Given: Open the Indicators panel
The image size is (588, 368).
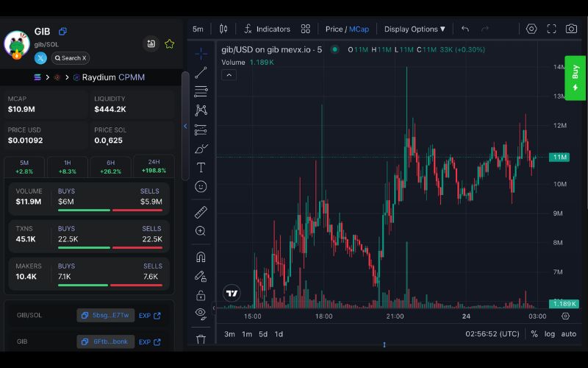Looking at the screenshot, I should (267, 29).
